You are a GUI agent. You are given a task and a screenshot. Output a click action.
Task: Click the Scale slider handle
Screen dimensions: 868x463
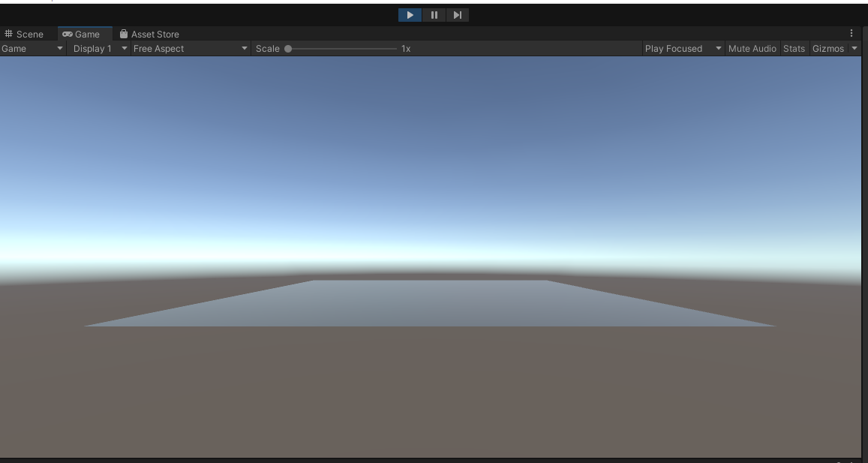coord(288,49)
